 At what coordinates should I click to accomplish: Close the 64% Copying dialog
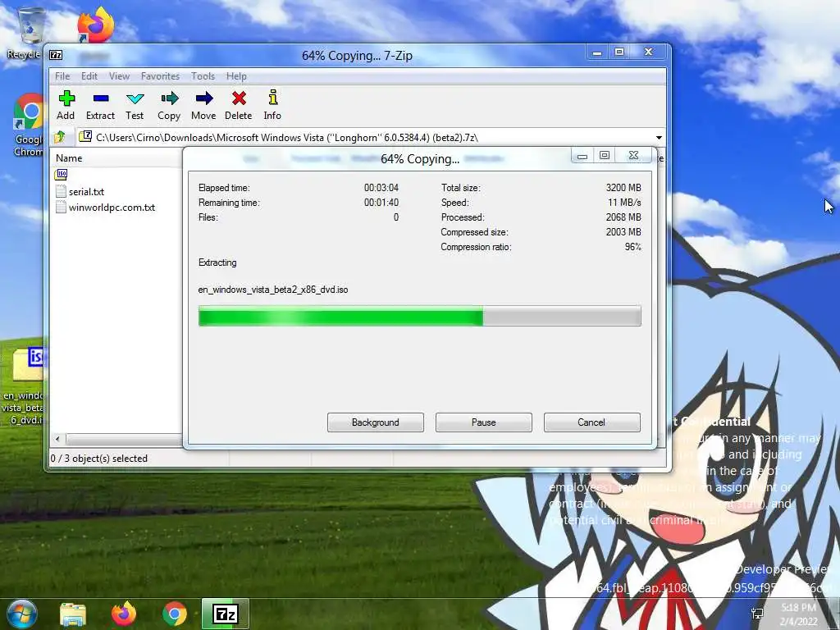click(x=634, y=155)
